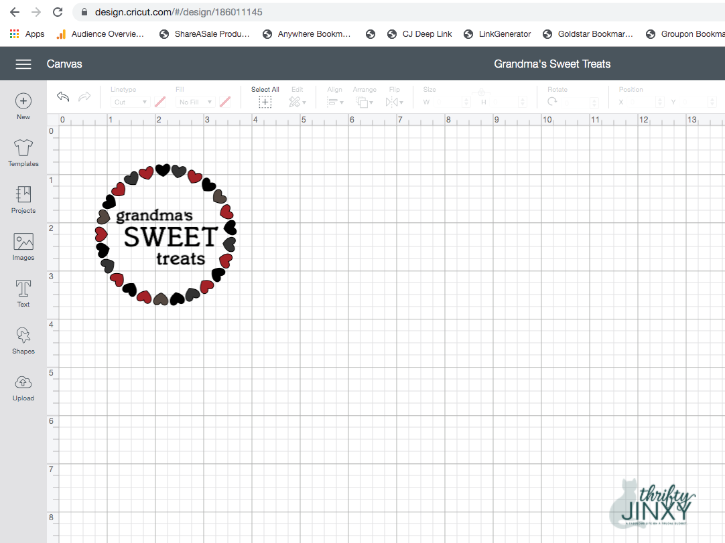The height and width of the screenshot is (543, 725).
Task: Expand the Linetype Cut dropdown
Action: 130,102
